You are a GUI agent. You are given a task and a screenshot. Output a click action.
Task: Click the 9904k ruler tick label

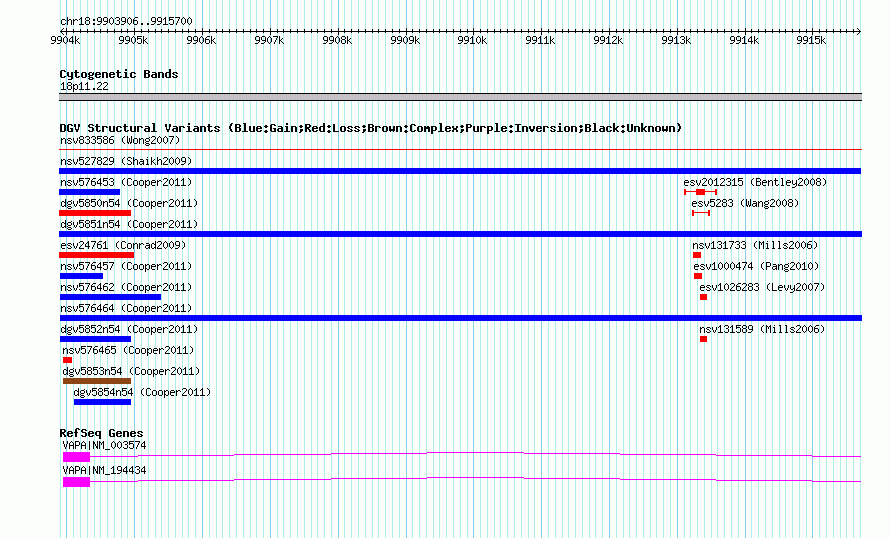(x=65, y=40)
